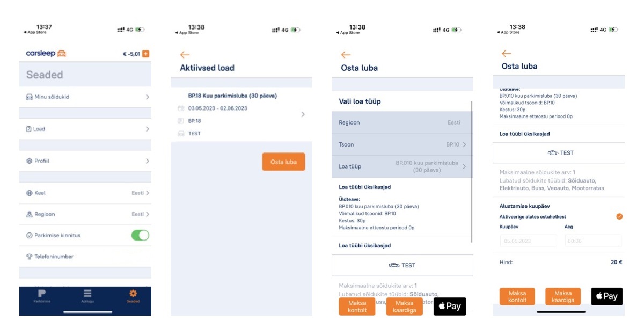The image size is (644, 335).
Task: Tap the globe icon beside Keel
Action: pos(30,193)
